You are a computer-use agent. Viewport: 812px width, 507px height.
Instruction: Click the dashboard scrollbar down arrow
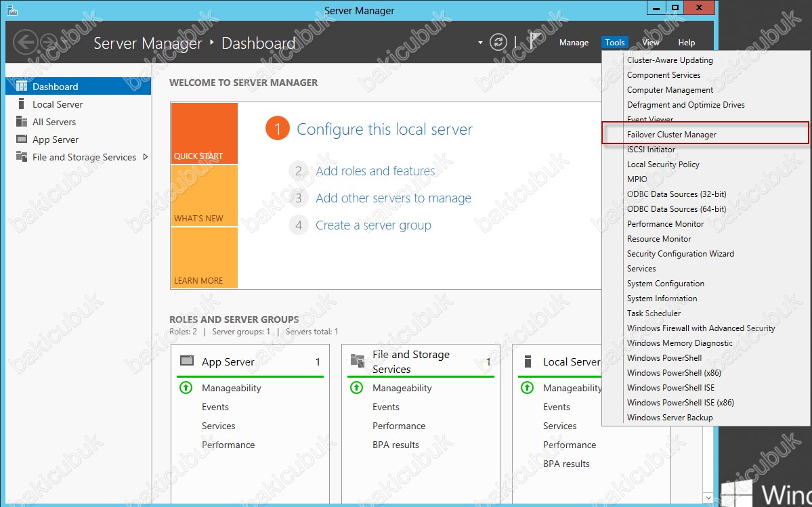tap(708, 498)
